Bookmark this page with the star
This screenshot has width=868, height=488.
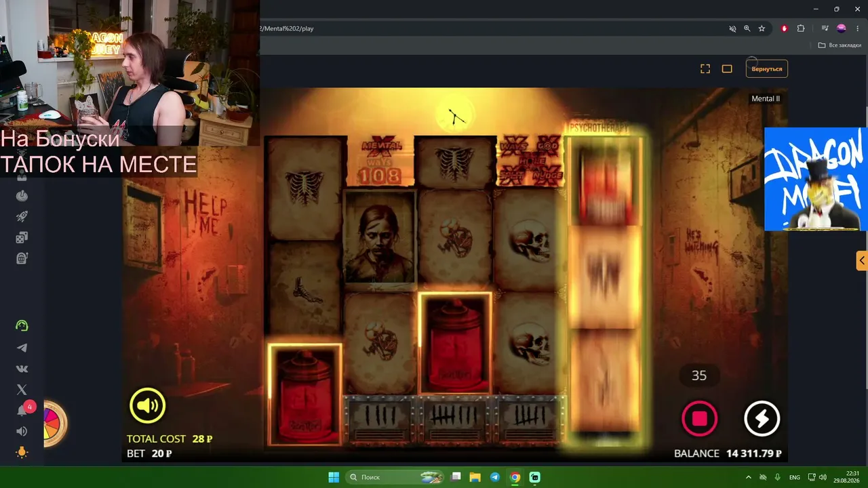[x=762, y=28]
